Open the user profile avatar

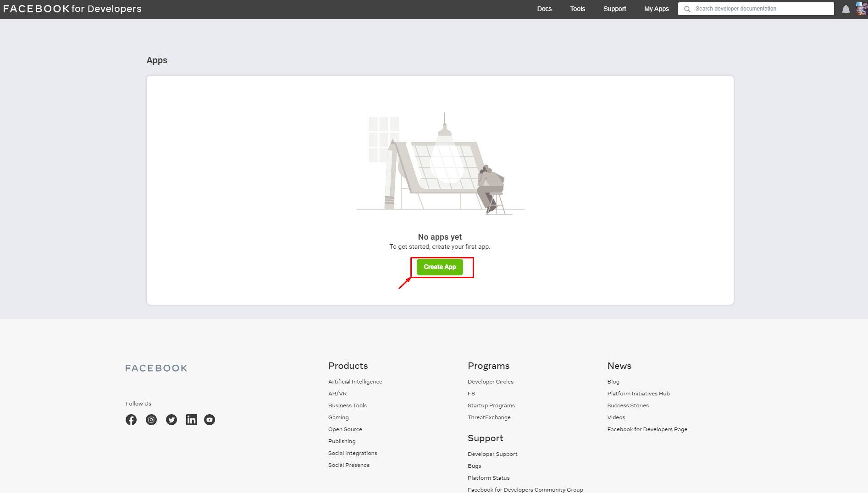pyautogui.click(x=862, y=9)
